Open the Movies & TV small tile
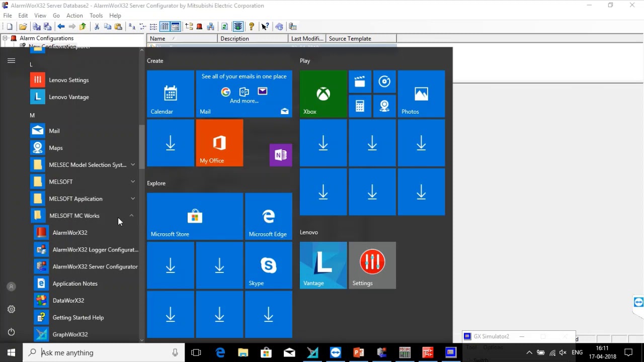Viewport: 644px width, 362px height. (360, 82)
